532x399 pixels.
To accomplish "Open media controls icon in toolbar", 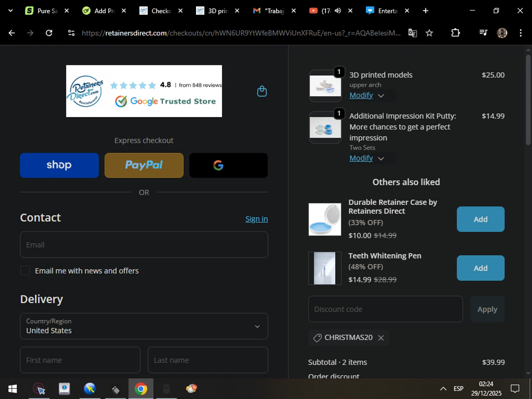I will tap(483, 33).
